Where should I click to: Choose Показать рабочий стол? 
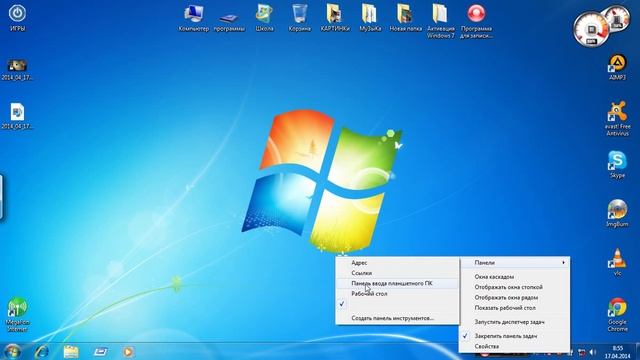tap(514, 308)
